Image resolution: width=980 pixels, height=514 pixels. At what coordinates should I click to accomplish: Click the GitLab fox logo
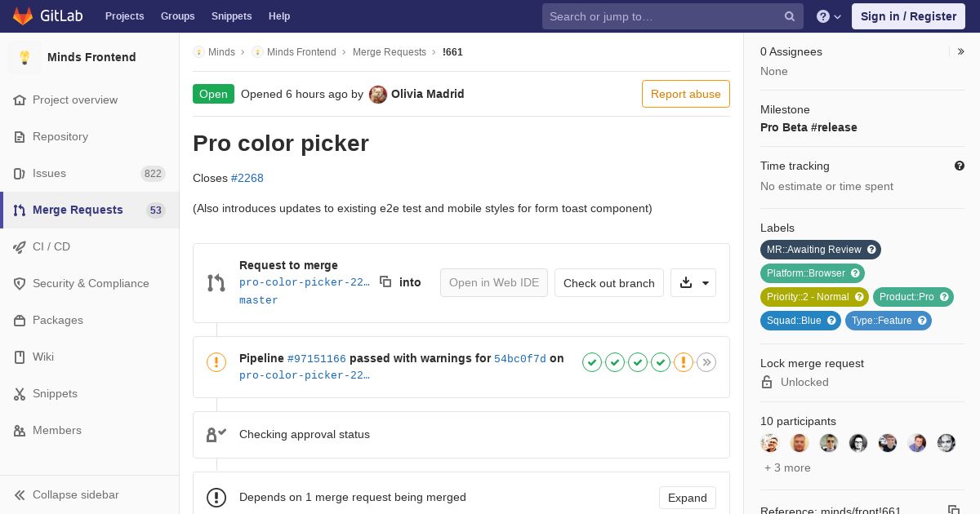(23, 16)
